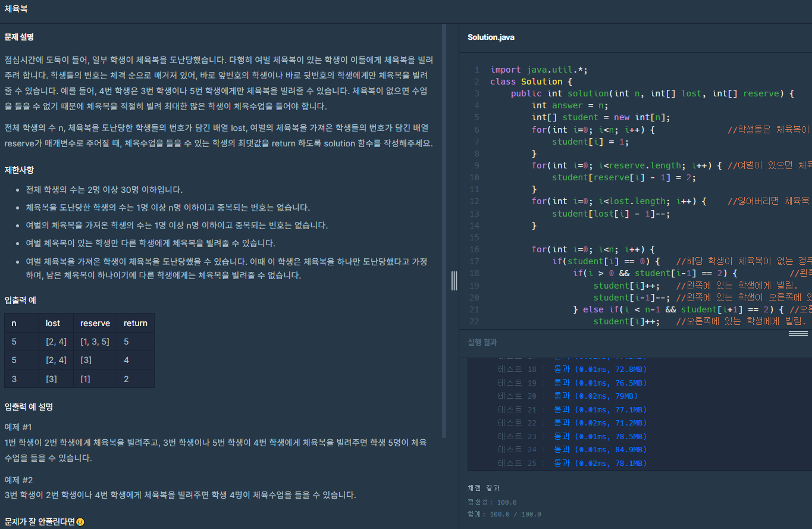Click the 예제 #2 label
Screen dimensions: 812x529
pos(18,480)
